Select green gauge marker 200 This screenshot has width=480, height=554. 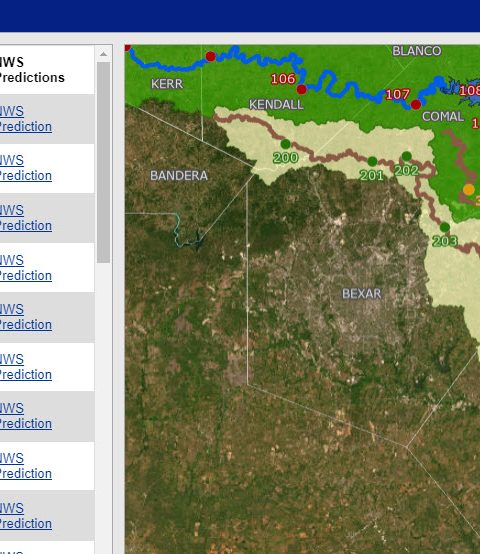[285, 144]
